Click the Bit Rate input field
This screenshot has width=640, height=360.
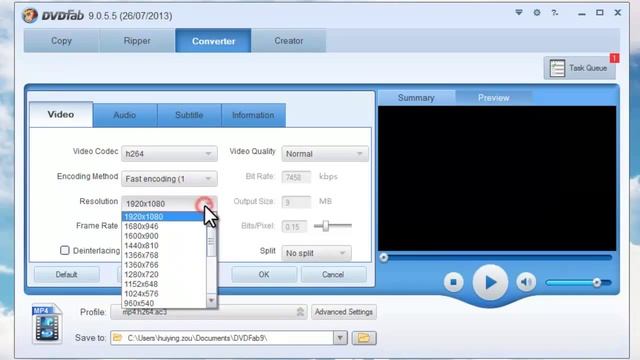[x=296, y=177]
